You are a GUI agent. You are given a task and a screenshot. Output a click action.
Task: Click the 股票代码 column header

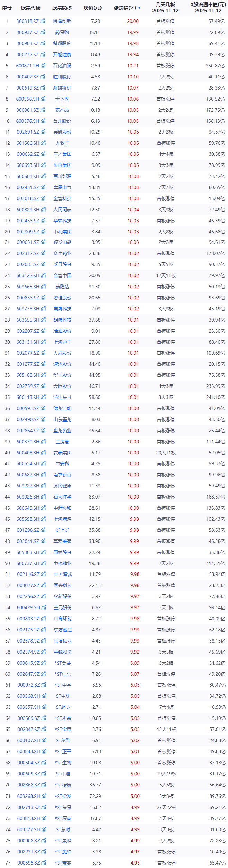30,8
